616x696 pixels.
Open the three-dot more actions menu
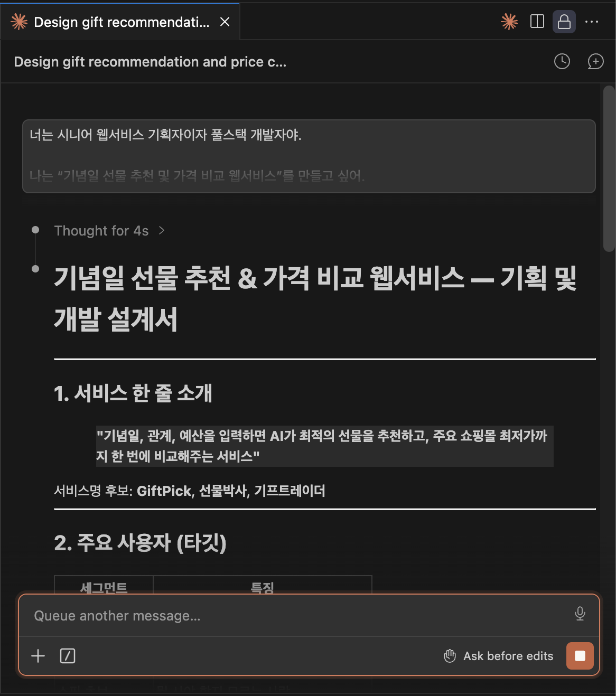coord(592,22)
